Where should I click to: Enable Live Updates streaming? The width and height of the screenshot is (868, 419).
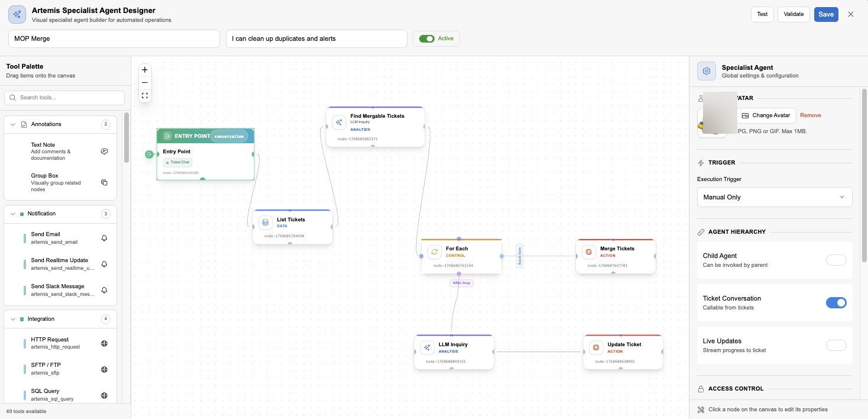point(836,345)
